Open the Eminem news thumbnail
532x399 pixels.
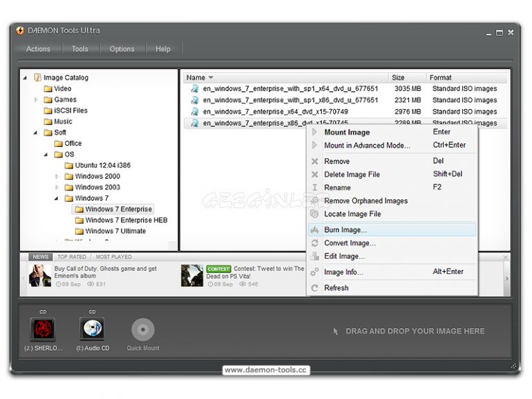coord(40,275)
